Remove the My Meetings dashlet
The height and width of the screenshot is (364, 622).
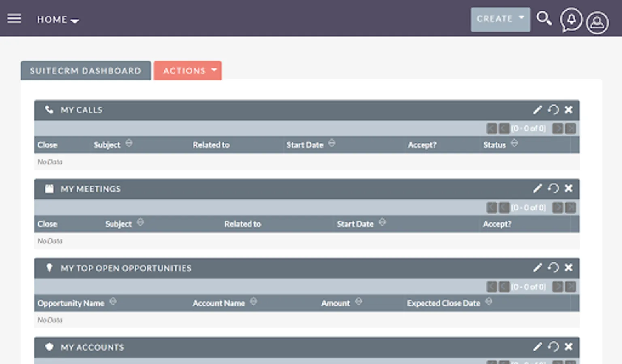pyautogui.click(x=569, y=188)
